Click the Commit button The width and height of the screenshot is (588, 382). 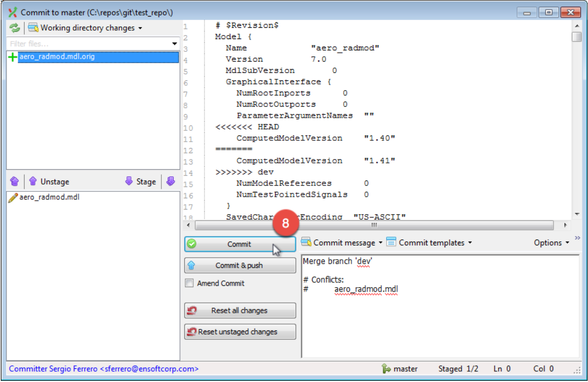240,244
